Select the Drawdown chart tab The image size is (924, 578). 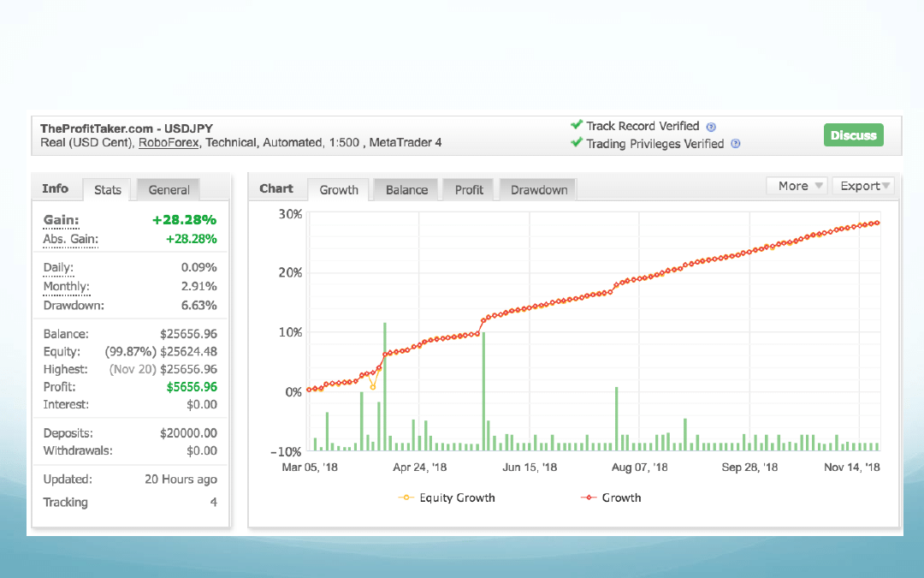coord(539,190)
